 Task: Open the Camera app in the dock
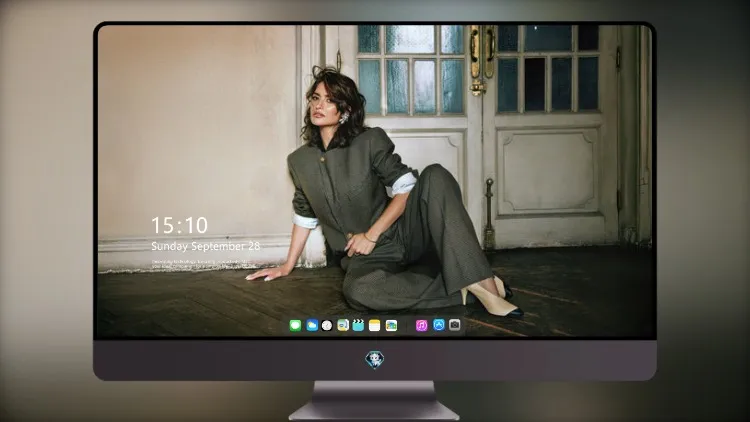point(455,325)
